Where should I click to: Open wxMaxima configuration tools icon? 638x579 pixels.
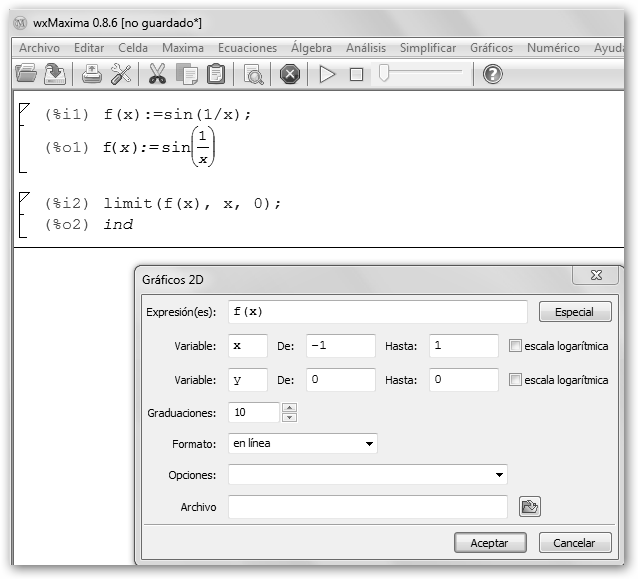click(121, 73)
